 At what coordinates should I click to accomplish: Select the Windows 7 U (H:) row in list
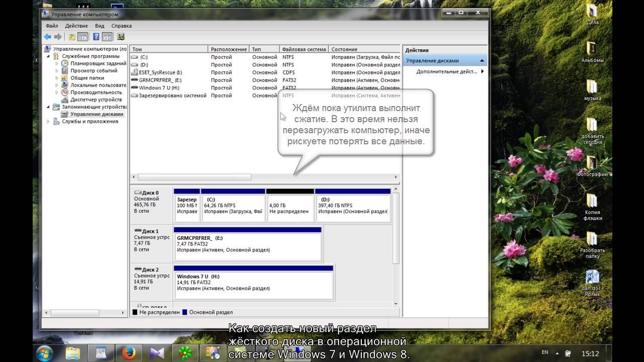coord(265,87)
